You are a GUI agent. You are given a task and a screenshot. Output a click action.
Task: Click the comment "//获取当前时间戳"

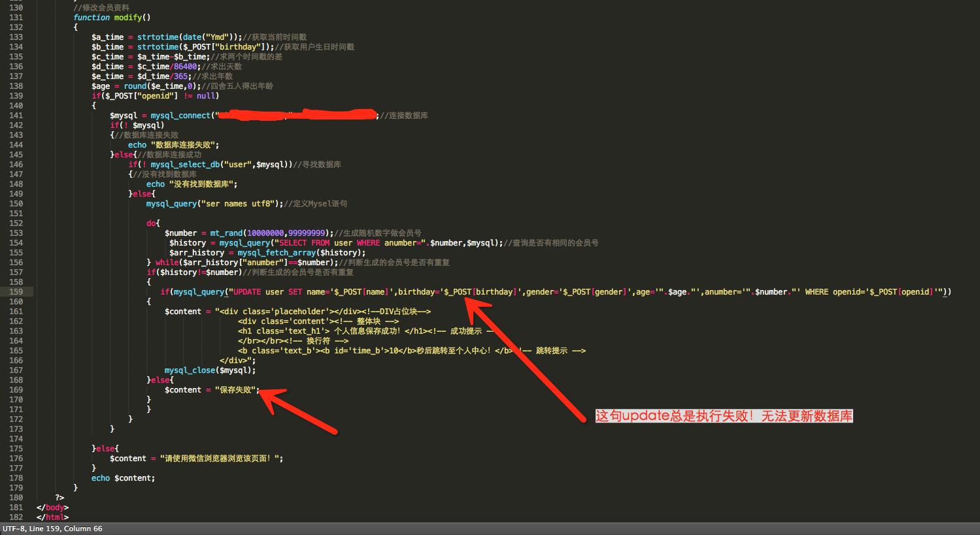coord(275,37)
